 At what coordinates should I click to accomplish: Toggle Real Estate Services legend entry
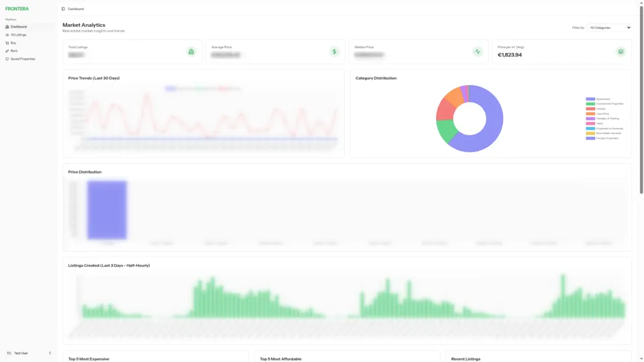(x=604, y=133)
